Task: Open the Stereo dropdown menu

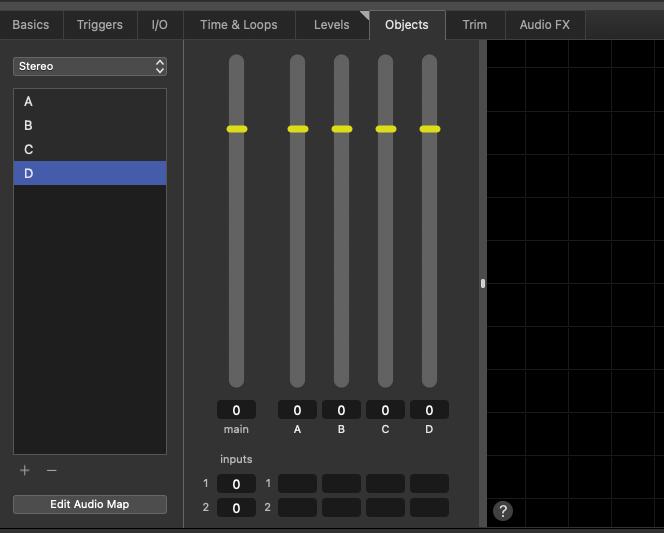Action: [90, 66]
